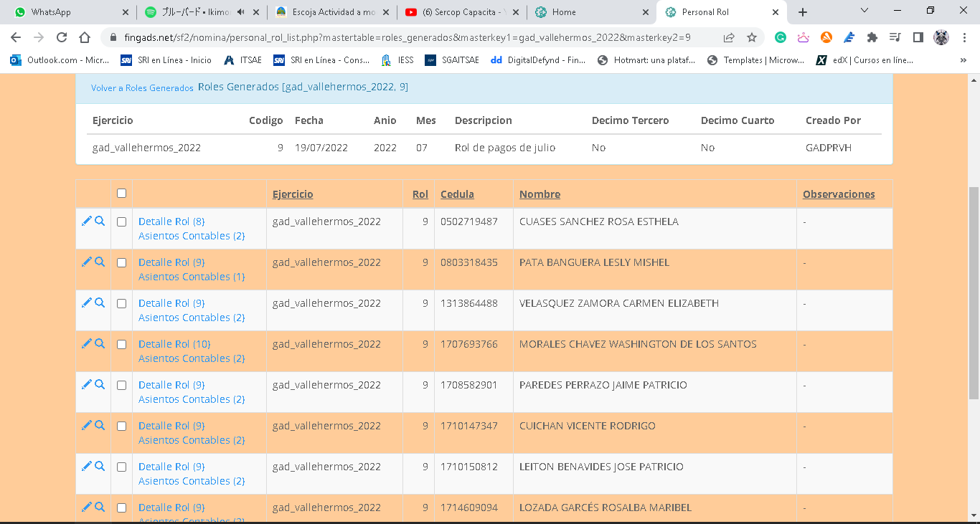Sort table by Nombre column header
Viewport: 980px width, 524px height.
coord(540,194)
